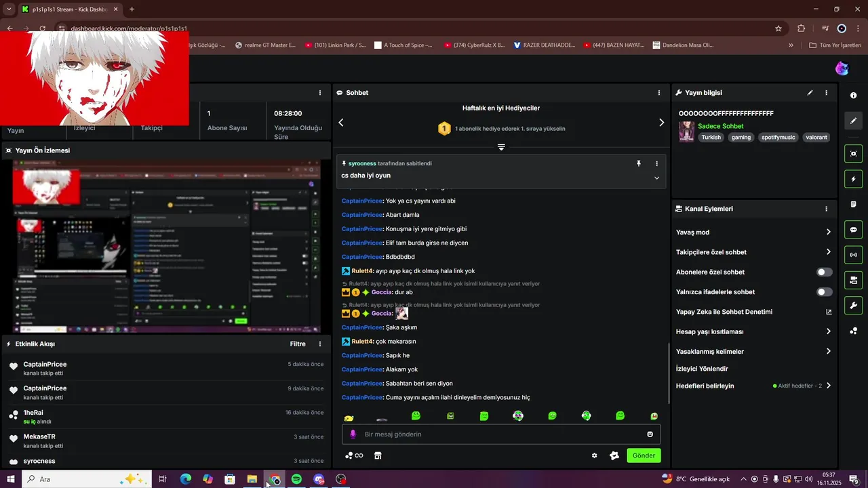Open File Explorer from the taskbar
The width and height of the screenshot is (868, 488).
(x=252, y=479)
